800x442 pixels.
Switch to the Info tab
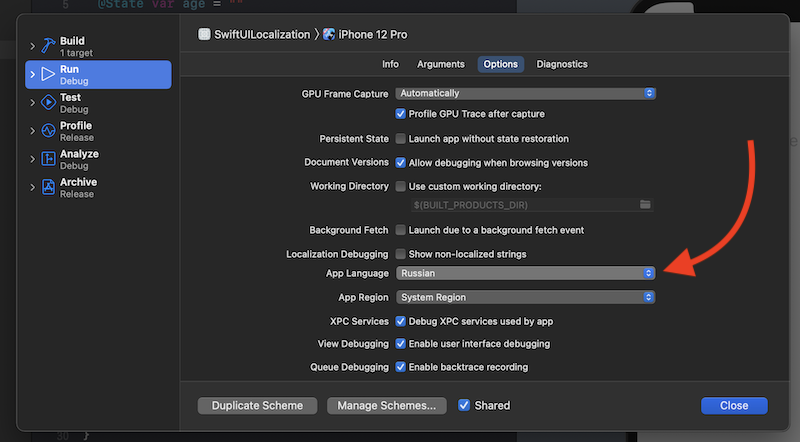pyautogui.click(x=390, y=64)
